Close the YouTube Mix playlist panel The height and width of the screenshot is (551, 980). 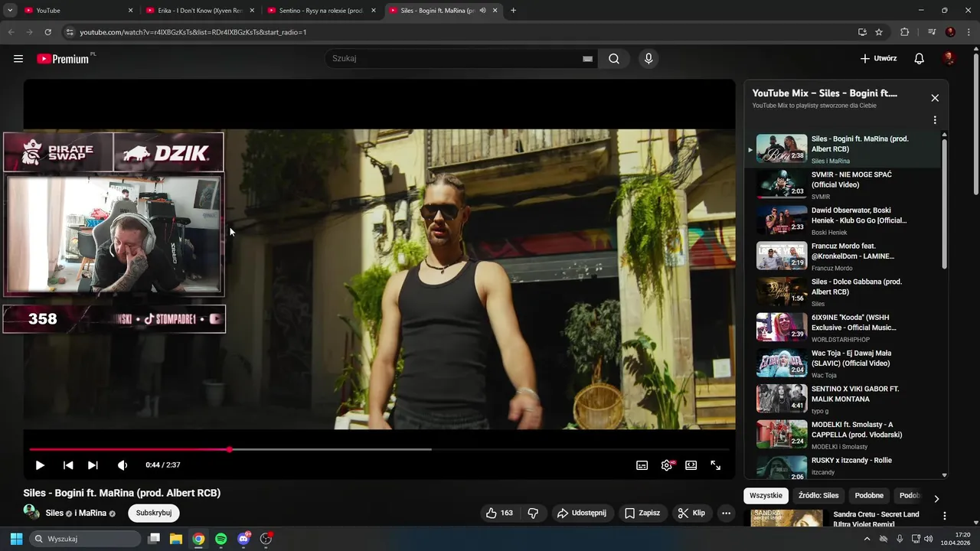point(935,98)
